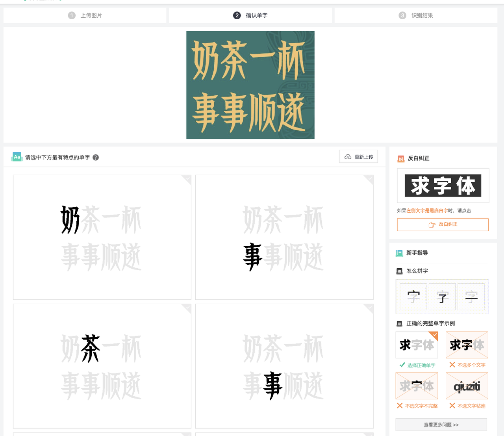Click the Aa icon in the instruction bar
The width and height of the screenshot is (504, 436).
(x=17, y=156)
